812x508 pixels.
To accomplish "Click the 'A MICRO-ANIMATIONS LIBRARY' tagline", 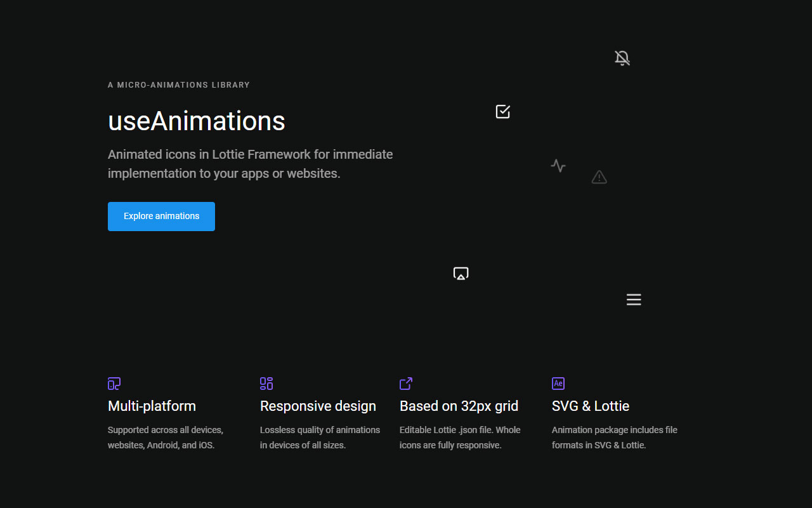I will (x=179, y=85).
